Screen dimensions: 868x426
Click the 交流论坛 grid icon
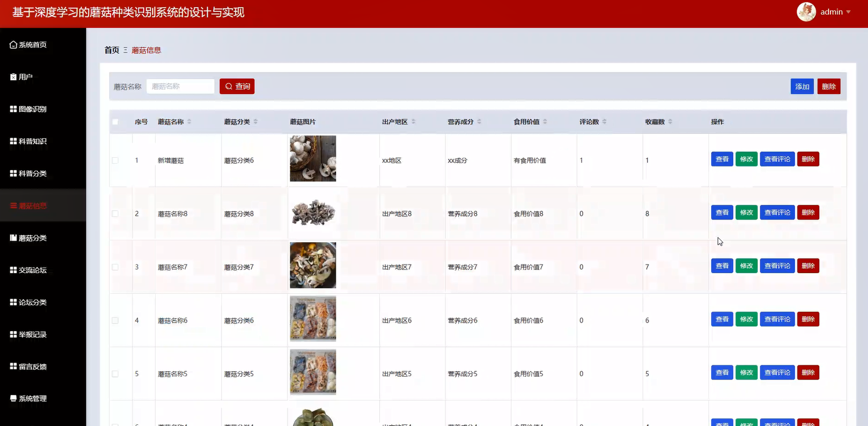tap(14, 270)
